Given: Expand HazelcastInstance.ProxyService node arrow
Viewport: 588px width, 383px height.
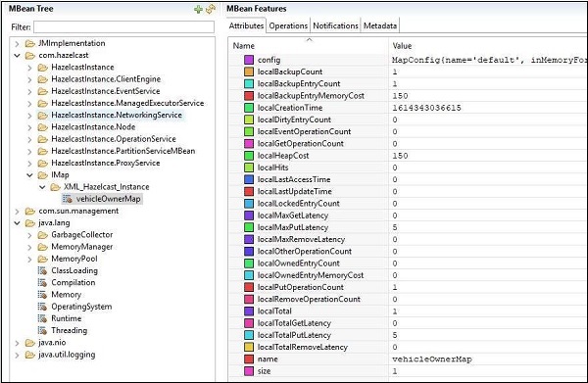Looking at the screenshot, I should tap(29, 164).
